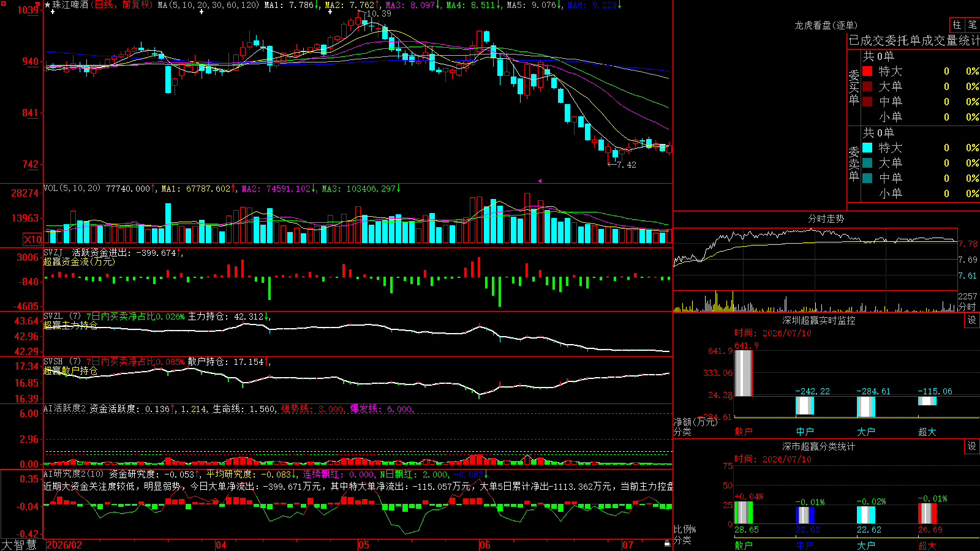
Task: Open 设 settings for 深市超赢分类统计
Action: [x=972, y=446]
